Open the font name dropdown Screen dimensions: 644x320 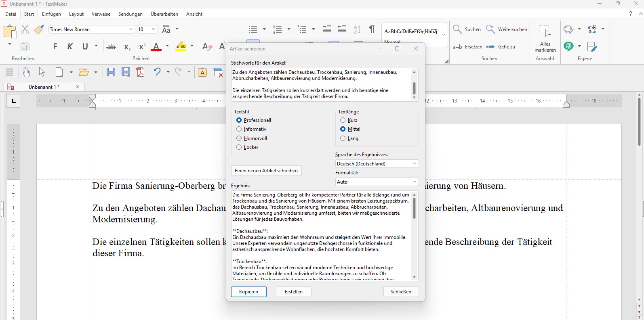[x=131, y=29]
